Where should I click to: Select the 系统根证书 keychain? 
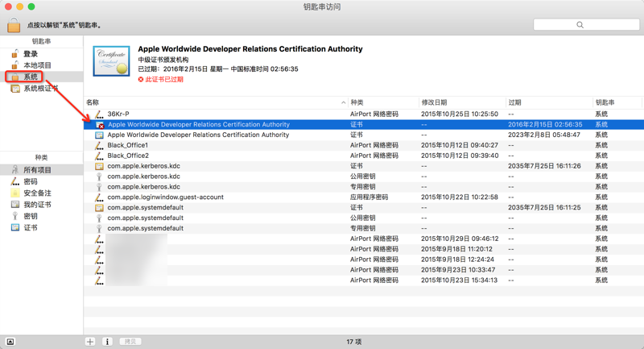(x=40, y=89)
